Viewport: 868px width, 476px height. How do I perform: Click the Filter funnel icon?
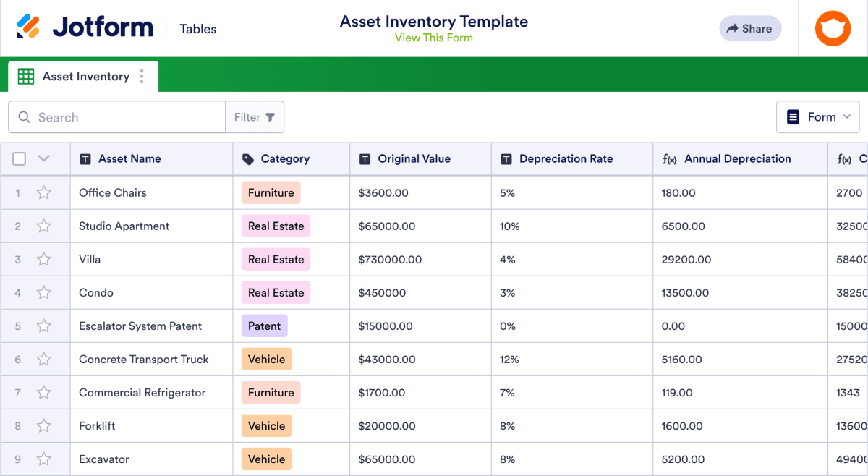271,116
